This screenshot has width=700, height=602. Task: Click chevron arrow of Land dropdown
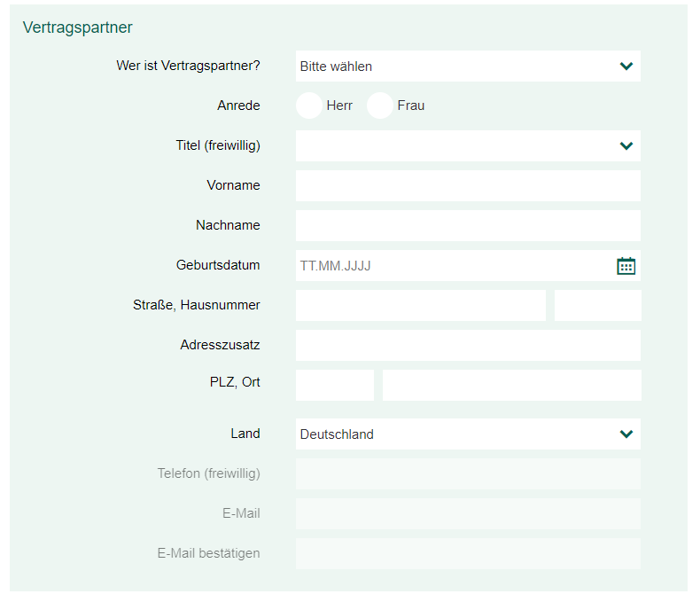coord(626,434)
